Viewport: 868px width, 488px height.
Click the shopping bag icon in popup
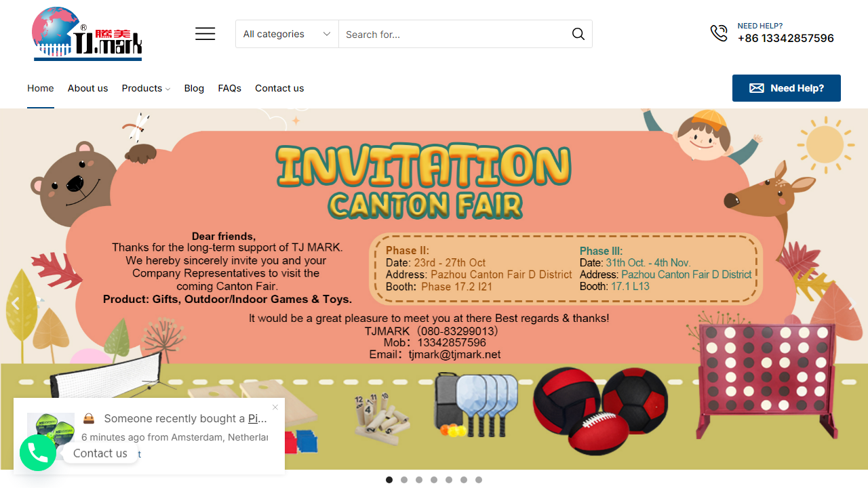pyautogui.click(x=89, y=418)
